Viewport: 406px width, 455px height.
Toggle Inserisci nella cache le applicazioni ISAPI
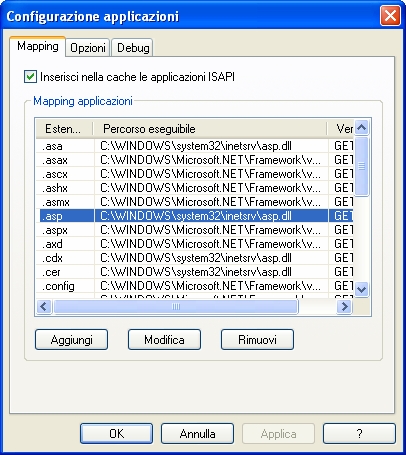[30, 77]
